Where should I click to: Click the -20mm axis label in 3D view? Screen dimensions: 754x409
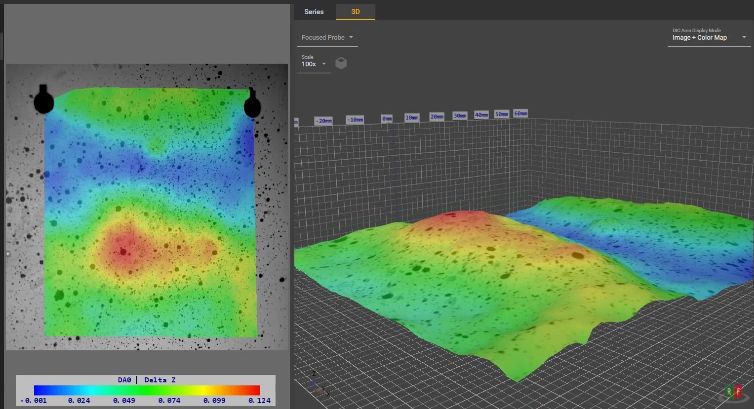(x=323, y=120)
